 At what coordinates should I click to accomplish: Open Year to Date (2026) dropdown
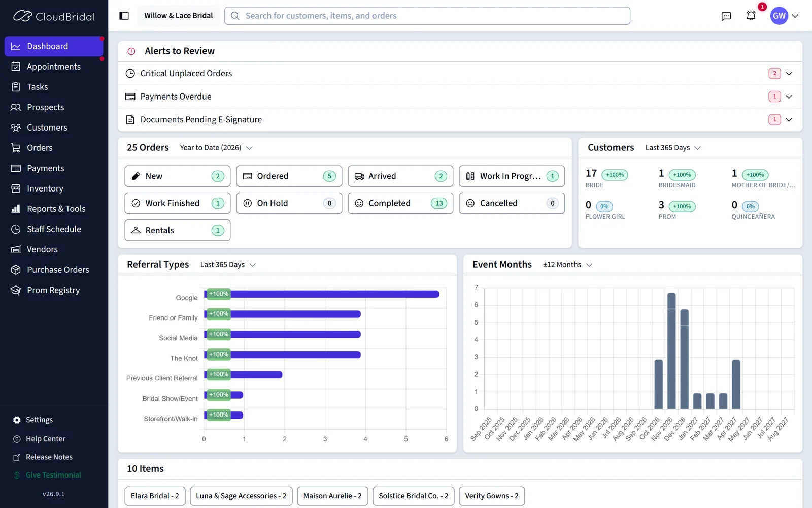[216, 148]
